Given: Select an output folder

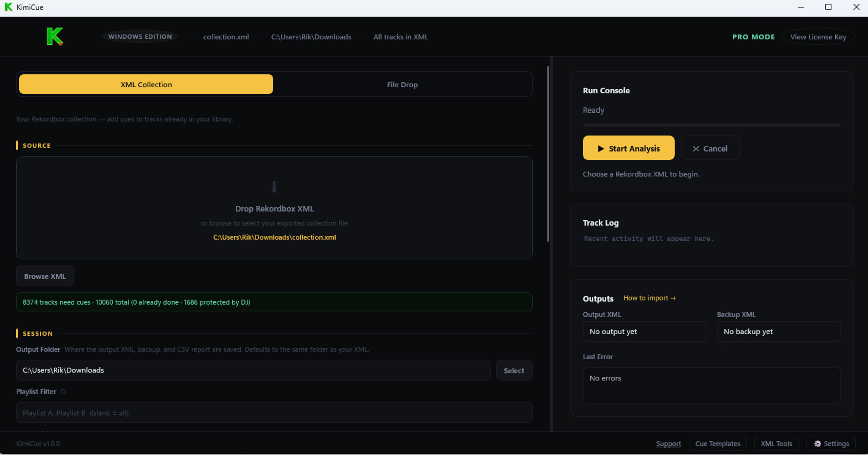Looking at the screenshot, I should [x=514, y=370].
